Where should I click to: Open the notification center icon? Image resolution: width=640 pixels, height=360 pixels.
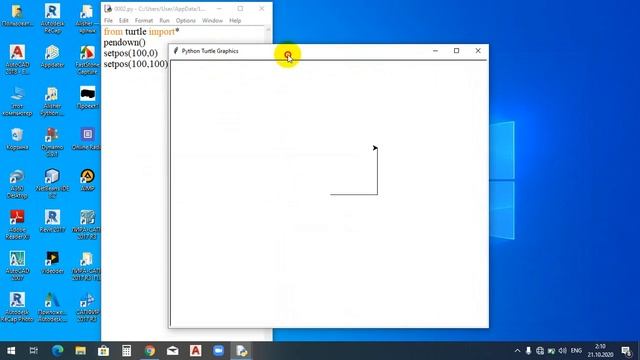[626, 351]
